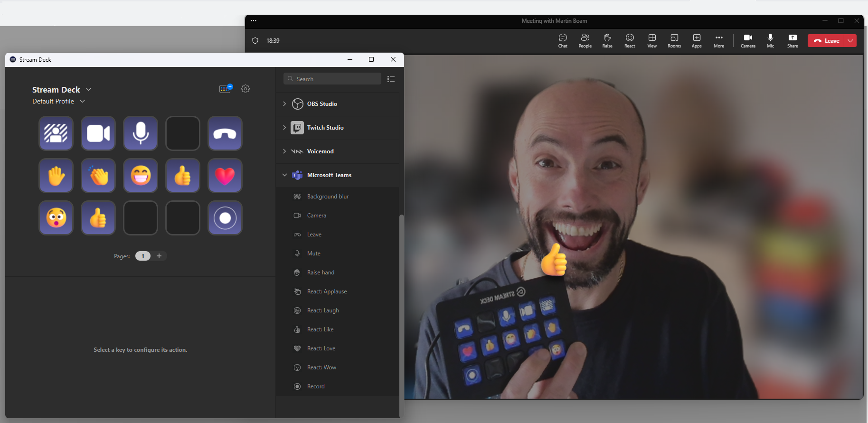
Task: Select React: Applause action in list
Action: click(327, 291)
